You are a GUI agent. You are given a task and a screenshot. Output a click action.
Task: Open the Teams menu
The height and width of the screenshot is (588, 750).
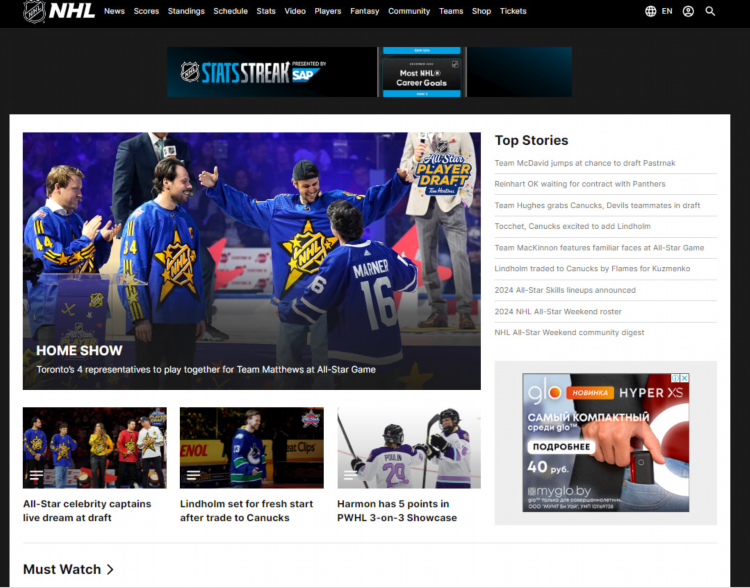click(451, 11)
